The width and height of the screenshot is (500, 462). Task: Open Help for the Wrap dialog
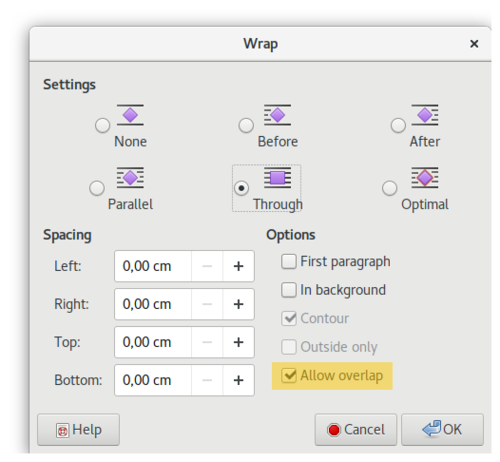78,430
